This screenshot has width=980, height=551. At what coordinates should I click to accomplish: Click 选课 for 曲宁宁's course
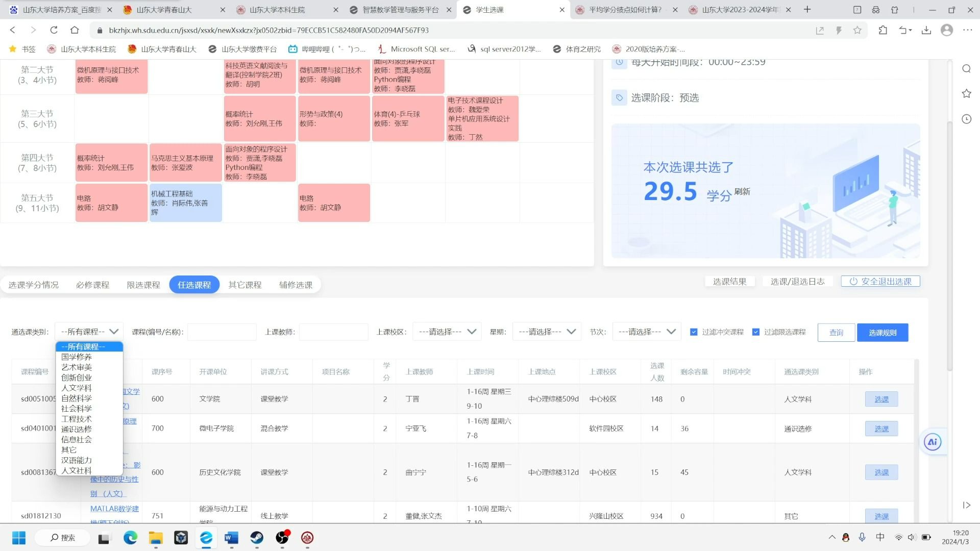(x=881, y=472)
